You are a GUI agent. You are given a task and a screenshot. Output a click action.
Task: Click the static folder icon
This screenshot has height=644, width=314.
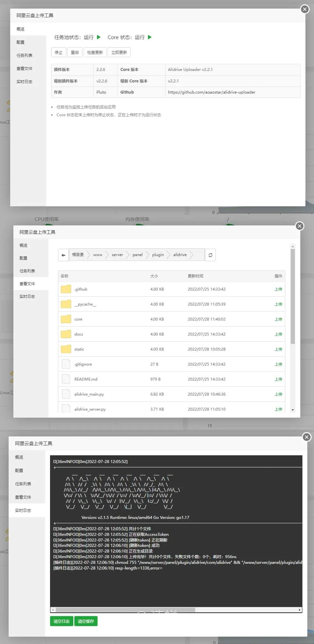pyautogui.click(x=66, y=349)
